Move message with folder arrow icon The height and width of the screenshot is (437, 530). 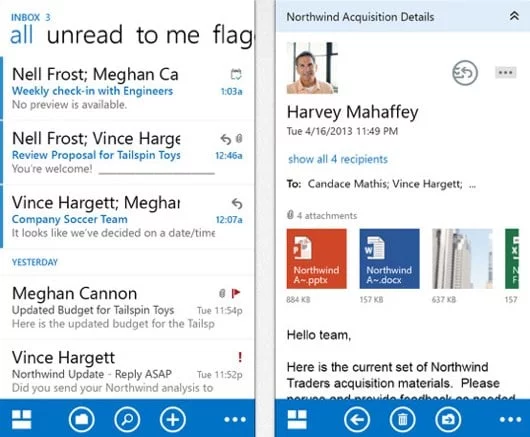click(448, 419)
